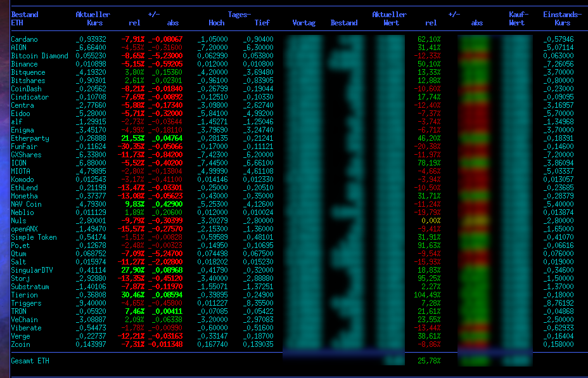Click the Aktueller Wert column header
Screen dimensions: 588x378
point(389,19)
